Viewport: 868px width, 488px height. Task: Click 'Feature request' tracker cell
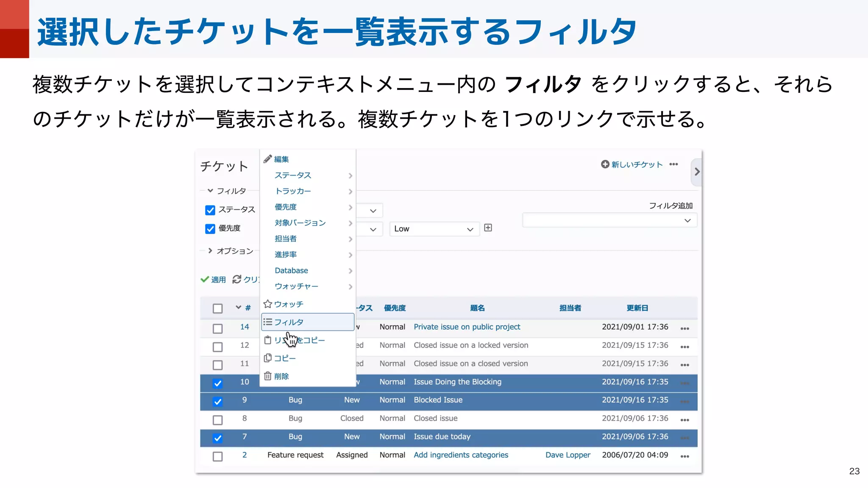(295, 455)
